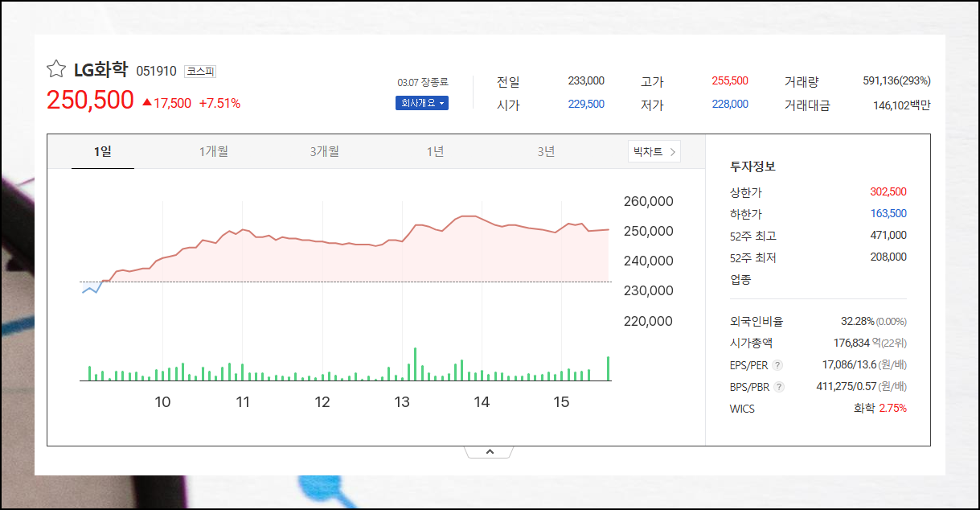Screen dimensions: 980x510
Task: Click the tallest volume bar after 13
Action: (x=415, y=364)
